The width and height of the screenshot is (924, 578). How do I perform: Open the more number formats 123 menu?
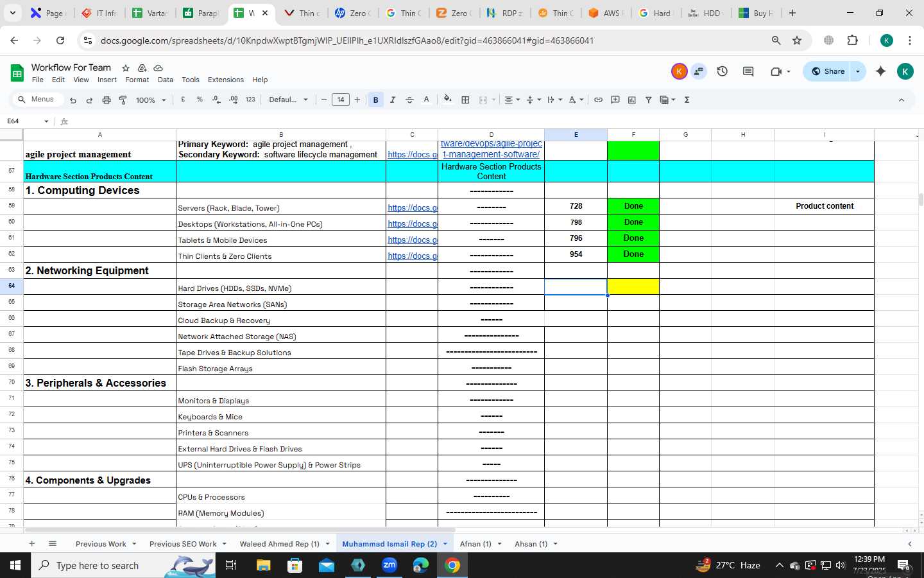coord(250,100)
